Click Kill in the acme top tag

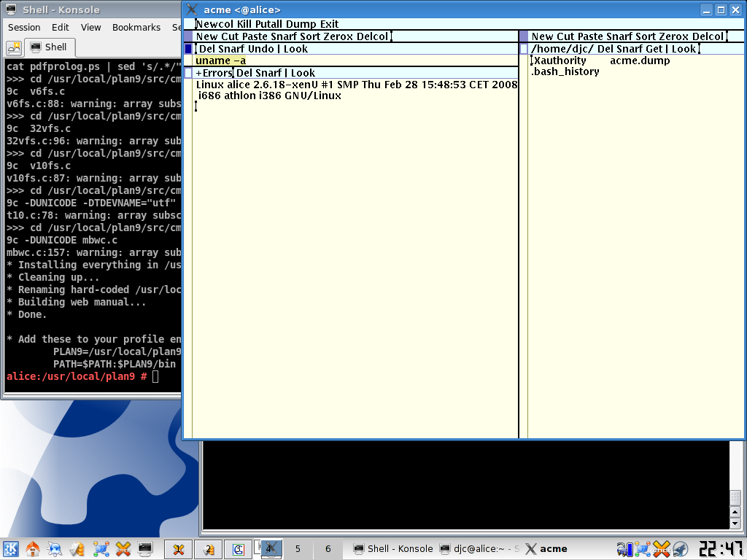244,24
